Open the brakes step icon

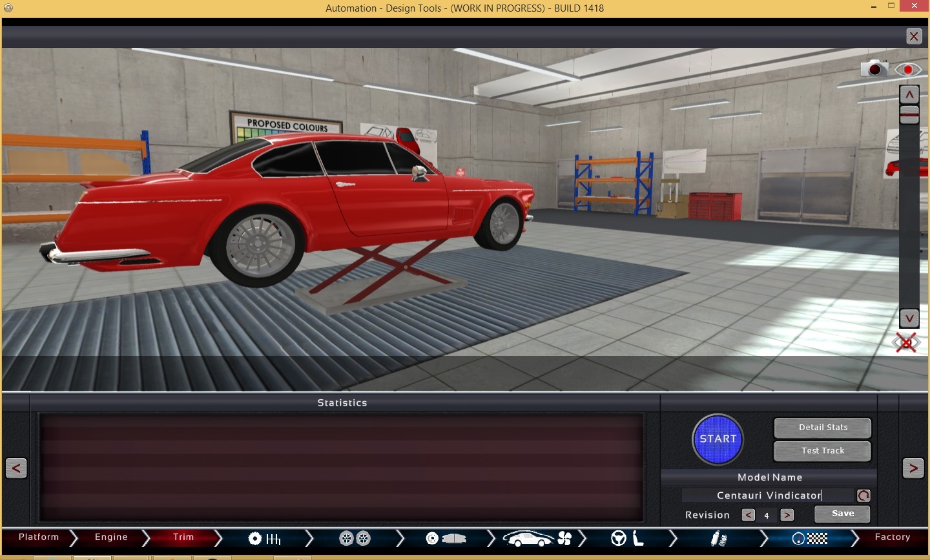tap(446, 538)
